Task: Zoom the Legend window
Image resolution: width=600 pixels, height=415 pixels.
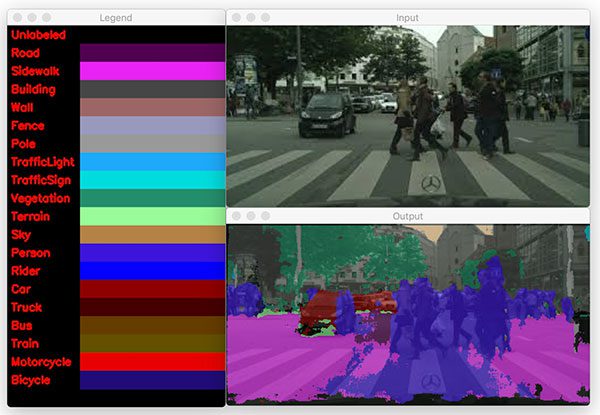Action: (46, 18)
